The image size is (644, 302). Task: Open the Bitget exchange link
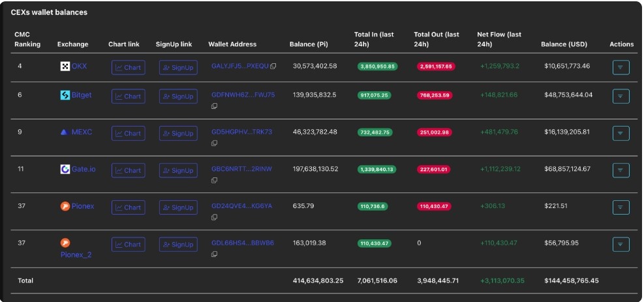point(82,95)
